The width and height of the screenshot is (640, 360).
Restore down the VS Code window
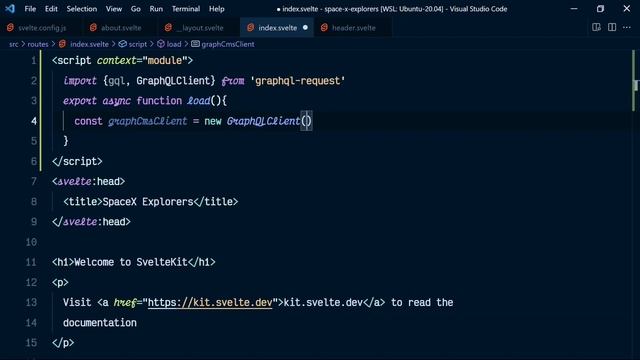(600, 9)
